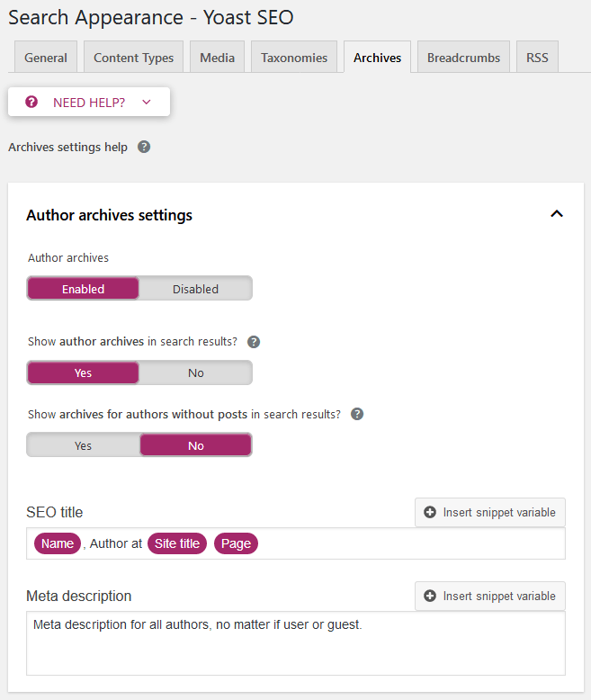Set Author archives to Enabled

pos(83,289)
